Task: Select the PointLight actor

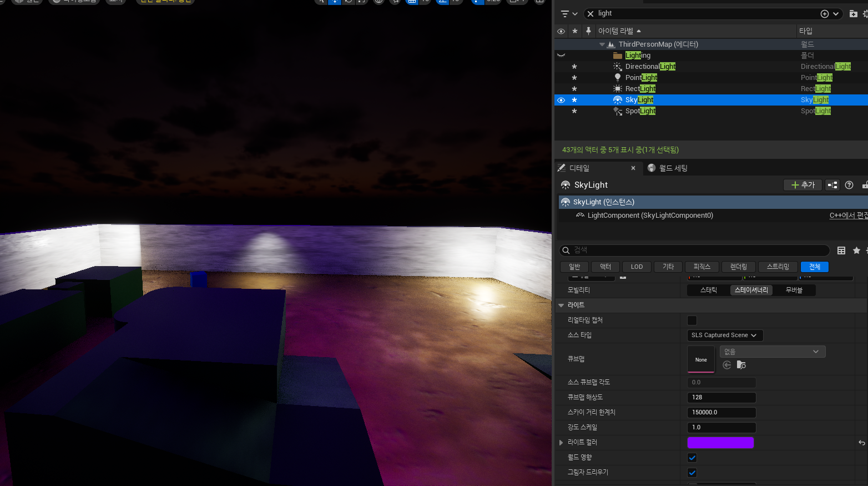Action: pyautogui.click(x=641, y=78)
